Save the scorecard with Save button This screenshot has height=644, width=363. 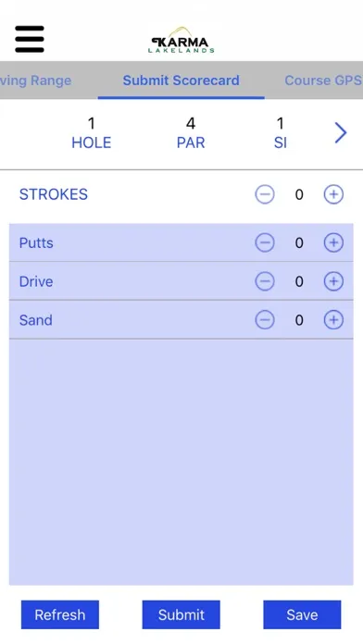[x=302, y=614]
